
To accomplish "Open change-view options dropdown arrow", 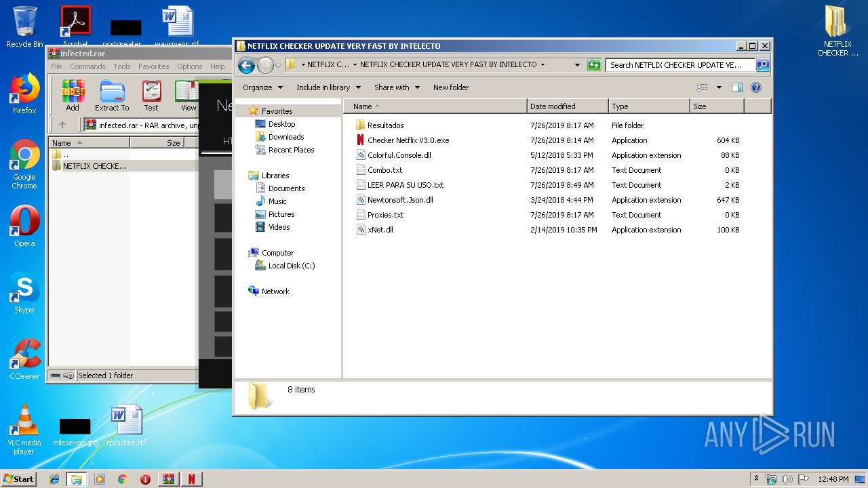I will pyautogui.click(x=719, y=87).
